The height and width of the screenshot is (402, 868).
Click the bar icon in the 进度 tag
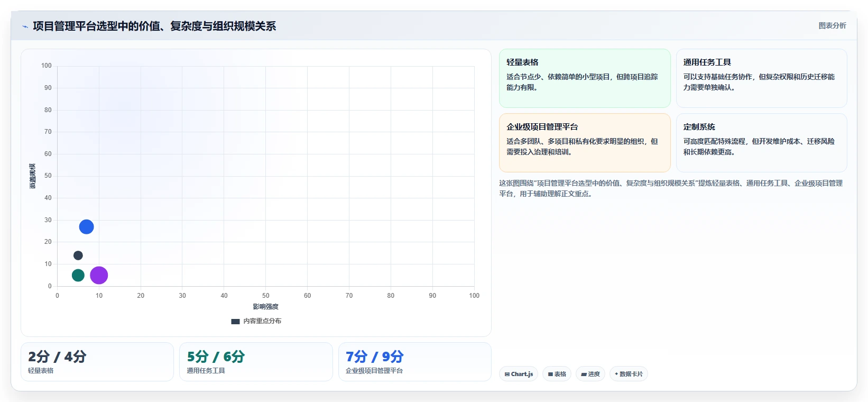[584, 374]
